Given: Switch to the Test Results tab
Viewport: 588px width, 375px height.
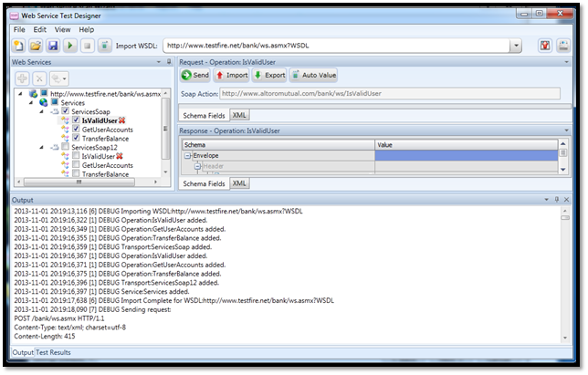Looking at the screenshot, I should [53, 351].
